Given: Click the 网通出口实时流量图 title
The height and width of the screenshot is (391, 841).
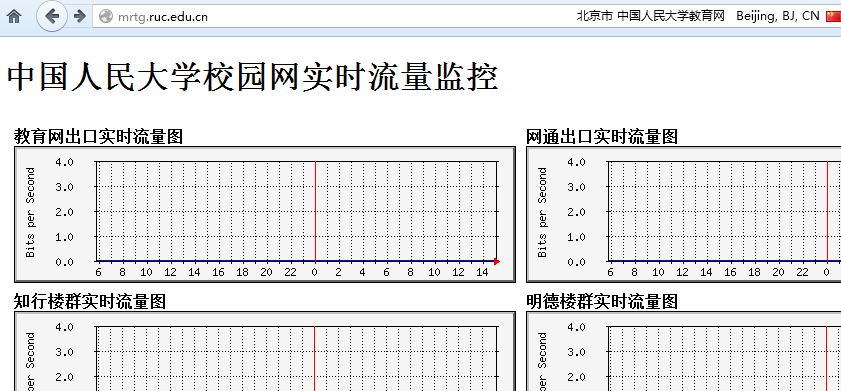Looking at the screenshot, I should tap(602, 136).
